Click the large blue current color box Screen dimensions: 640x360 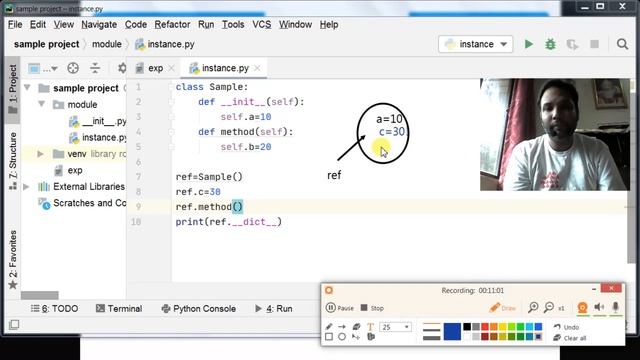pyautogui.click(x=452, y=331)
